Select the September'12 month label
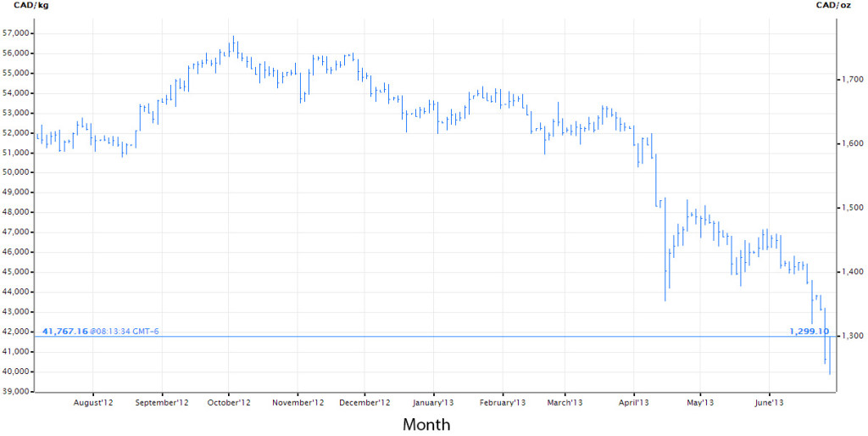This screenshot has width=868, height=436. [x=162, y=403]
